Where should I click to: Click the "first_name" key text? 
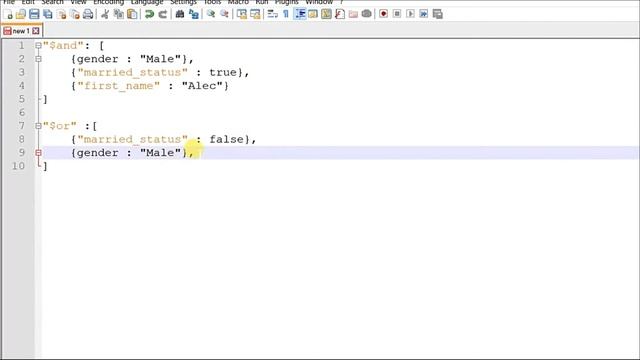point(119,86)
